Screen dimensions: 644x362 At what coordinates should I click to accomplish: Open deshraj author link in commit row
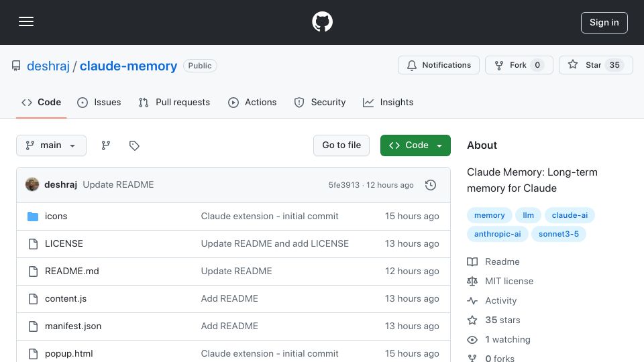click(x=61, y=185)
